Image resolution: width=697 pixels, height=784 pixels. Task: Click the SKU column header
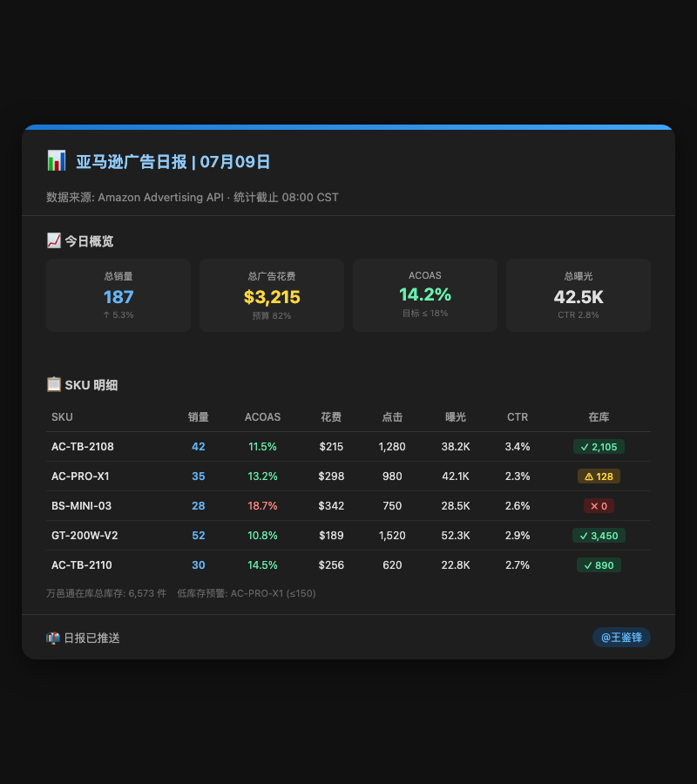(62, 417)
